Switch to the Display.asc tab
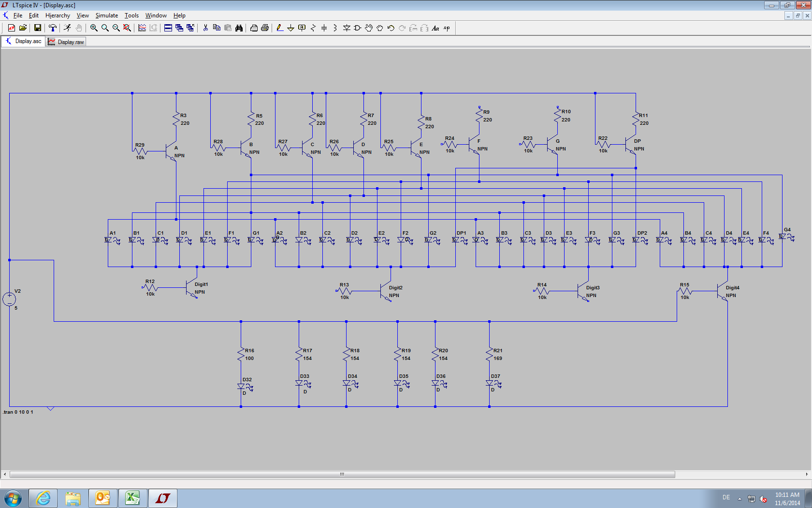 (x=24, y=42)
